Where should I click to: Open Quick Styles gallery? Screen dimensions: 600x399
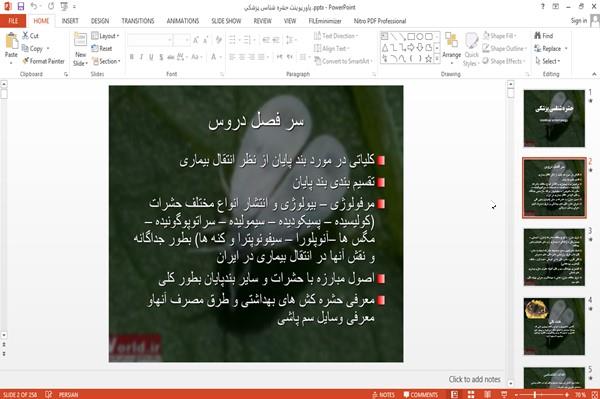pyautogui.click(x=471, y=50)
